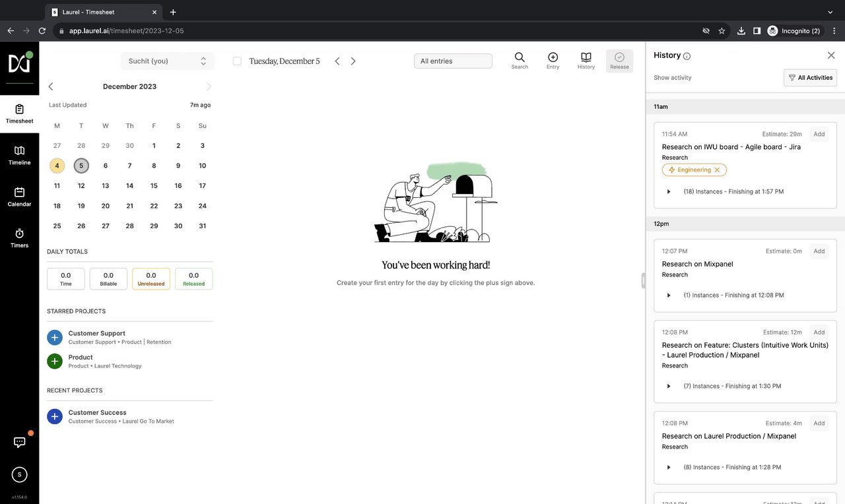845x504 pixels.
Task: Click browser back arrow
Action: tap(11, 30)
